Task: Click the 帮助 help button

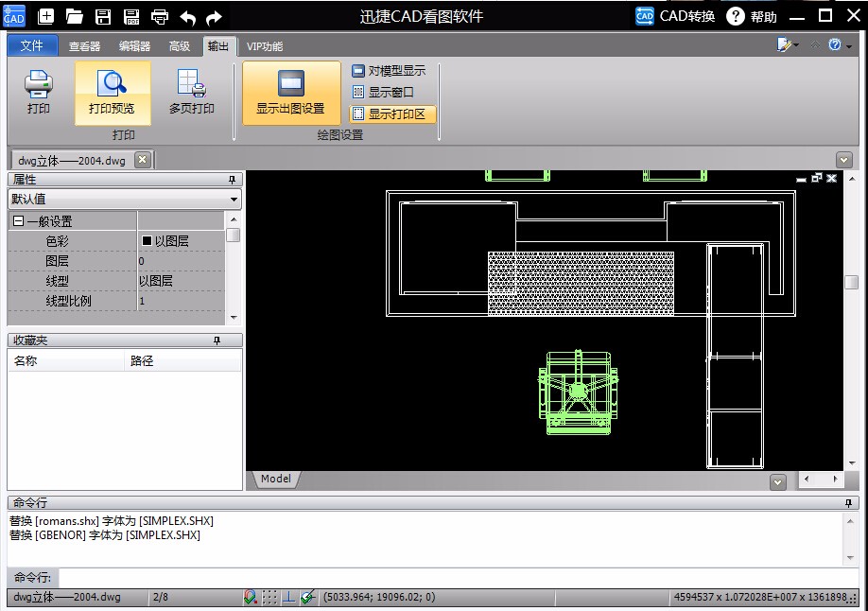Action: click(752, 16)
